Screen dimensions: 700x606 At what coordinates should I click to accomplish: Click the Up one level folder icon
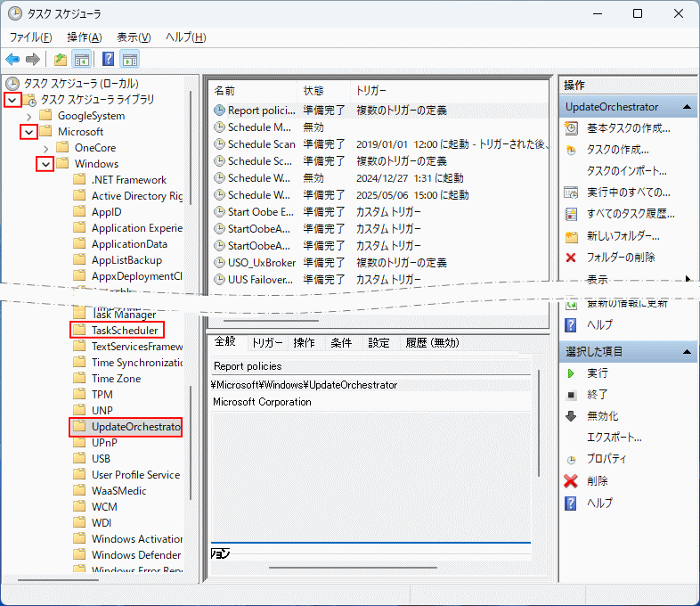(x=61, y=59)
